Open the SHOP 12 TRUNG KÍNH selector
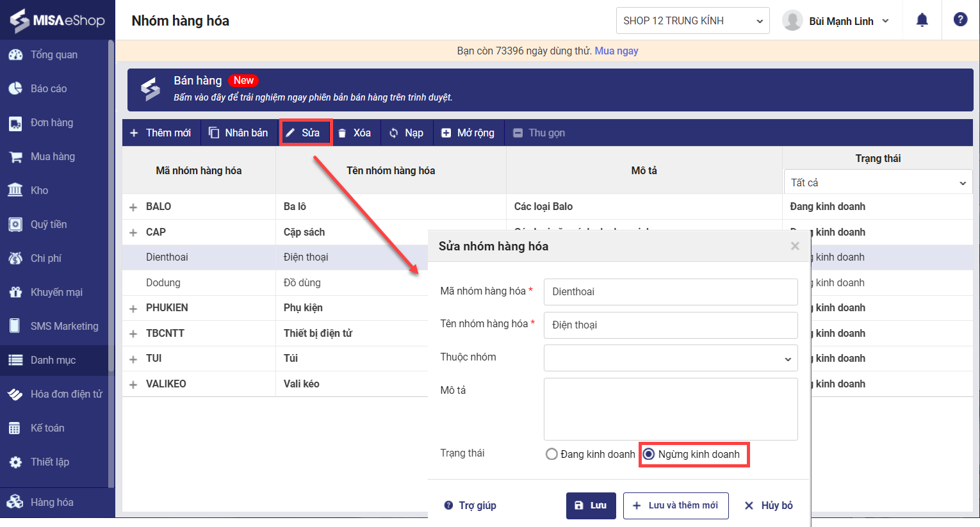 [x=692, y=20]
